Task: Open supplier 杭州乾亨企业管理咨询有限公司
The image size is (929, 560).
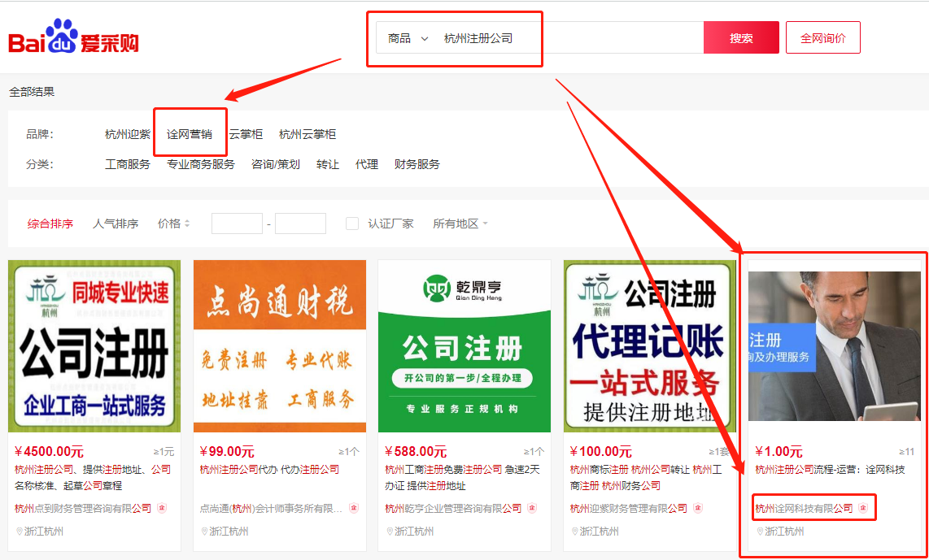Action: [x=453, y=509]
